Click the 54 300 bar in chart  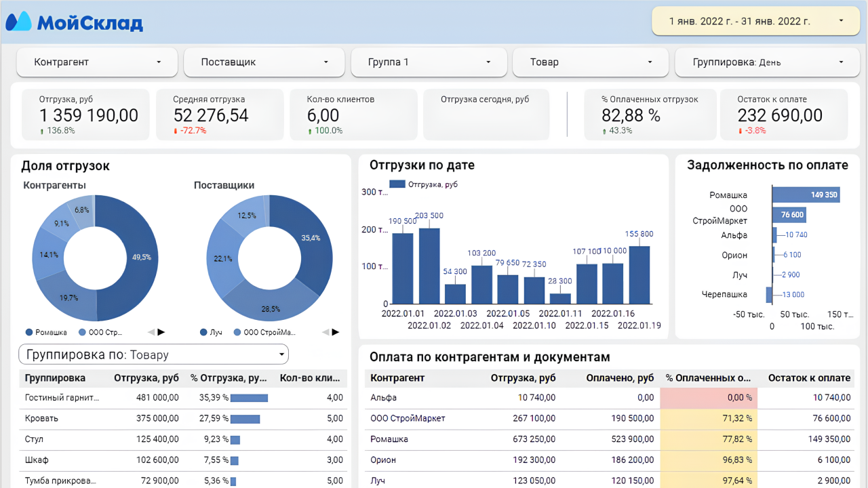point(456,293)
